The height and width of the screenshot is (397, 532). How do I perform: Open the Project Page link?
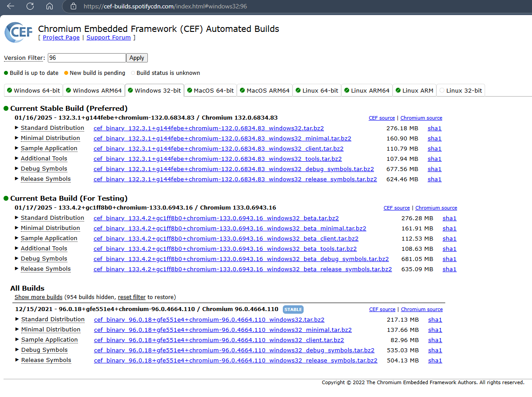[61, 38]
